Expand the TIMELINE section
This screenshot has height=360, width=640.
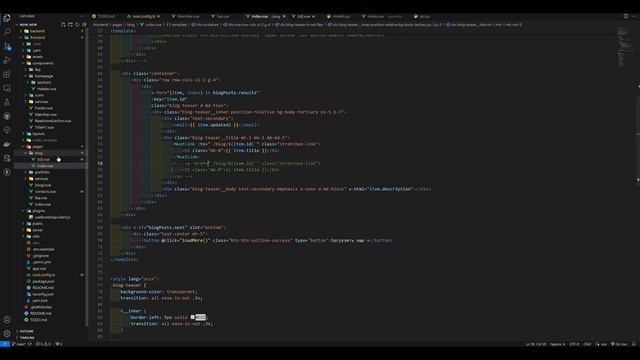tap(27, 338)
